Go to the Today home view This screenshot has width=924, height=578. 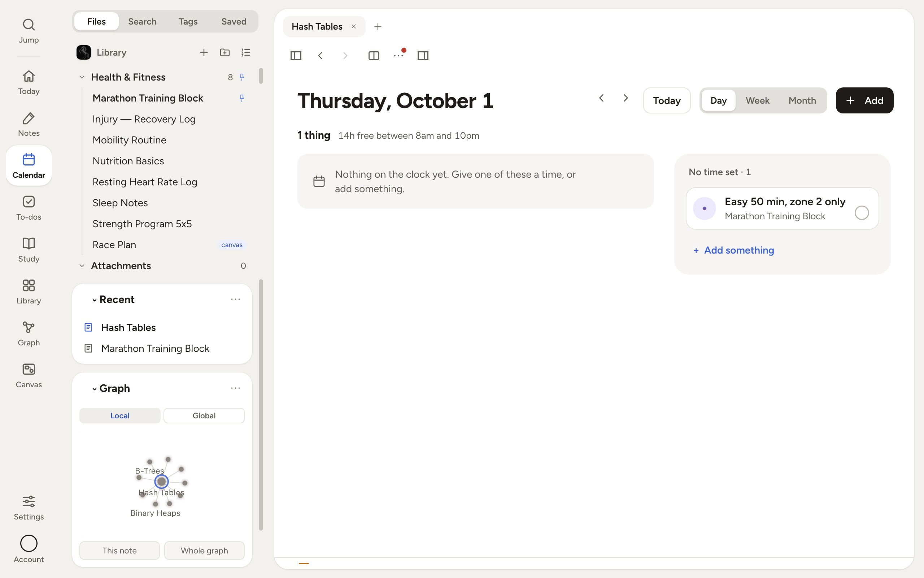(x=29, y=82)
